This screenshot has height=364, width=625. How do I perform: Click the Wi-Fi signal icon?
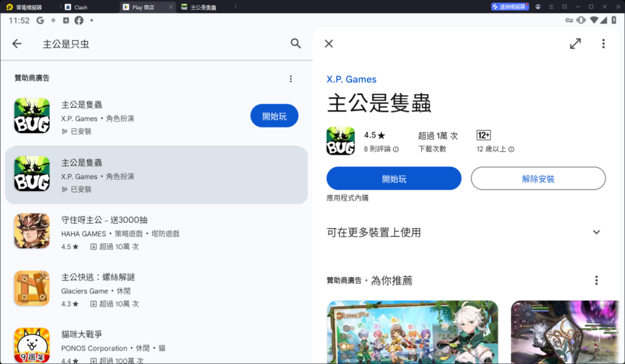point(594,20)
